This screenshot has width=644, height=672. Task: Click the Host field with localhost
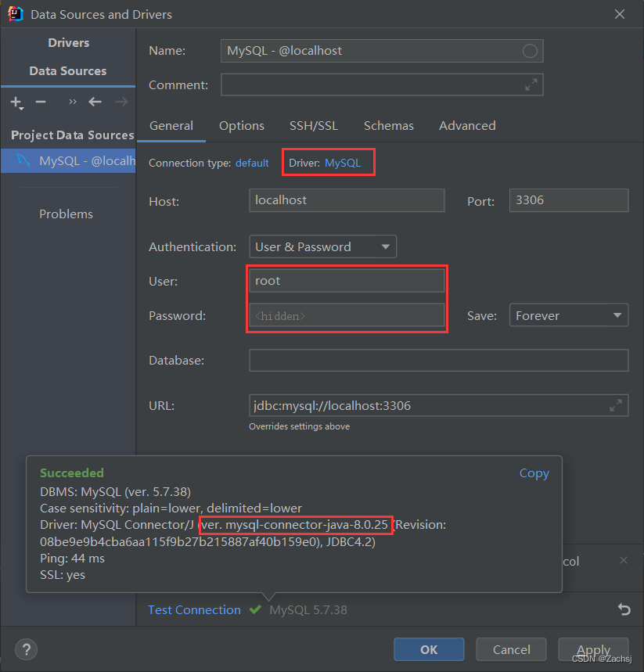click(x=347, y=200)
